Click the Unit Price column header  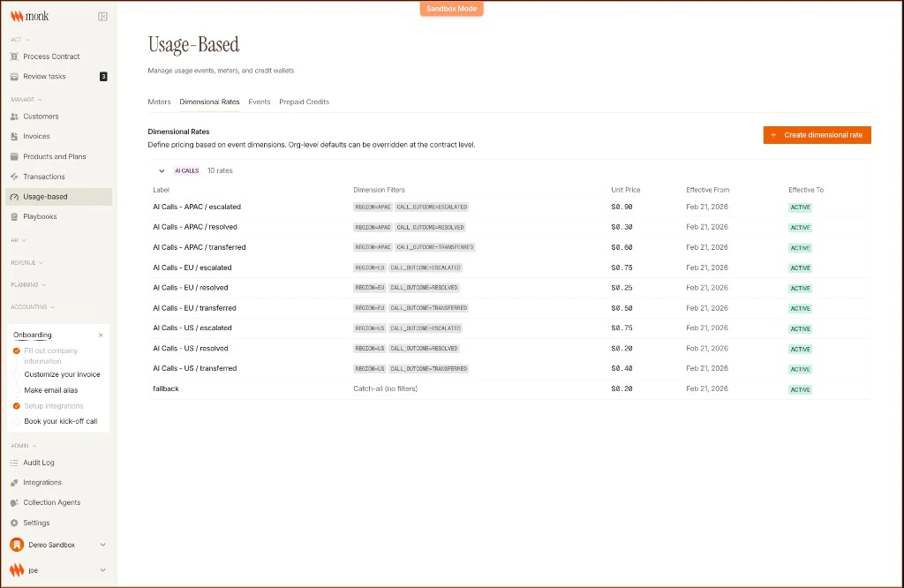626,190
